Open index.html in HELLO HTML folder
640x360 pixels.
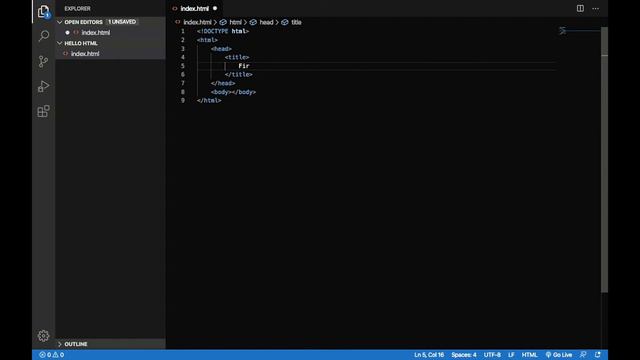click(x=110, y=54)
